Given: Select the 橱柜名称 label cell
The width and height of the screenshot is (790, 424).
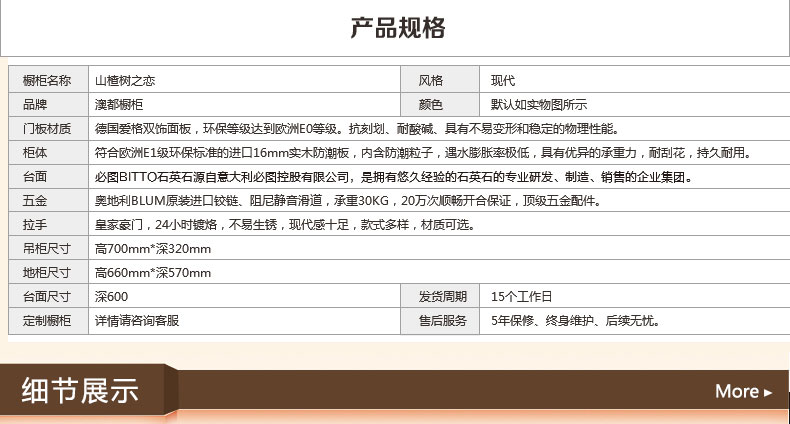Looking at the screenshot, I should [48, 80].
